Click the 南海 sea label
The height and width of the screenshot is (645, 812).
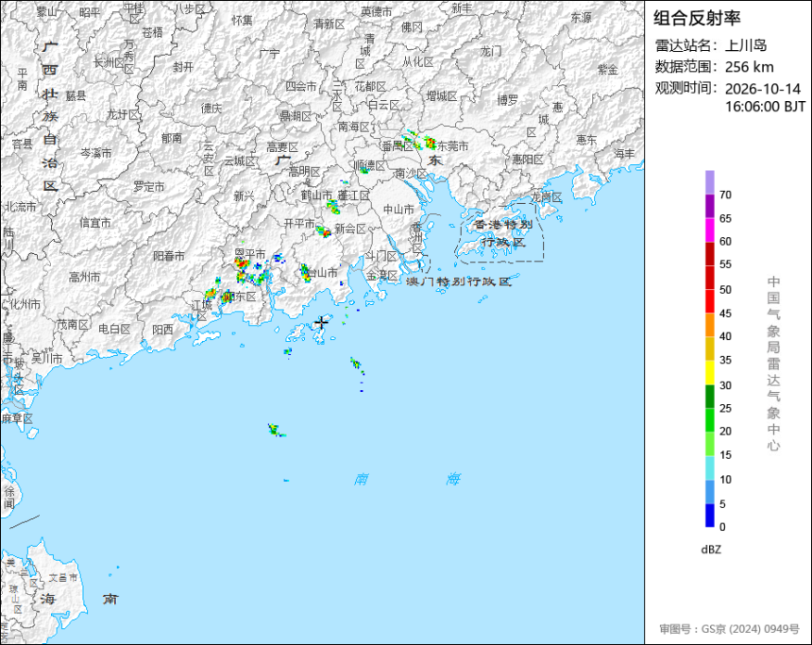pos(407,479)
